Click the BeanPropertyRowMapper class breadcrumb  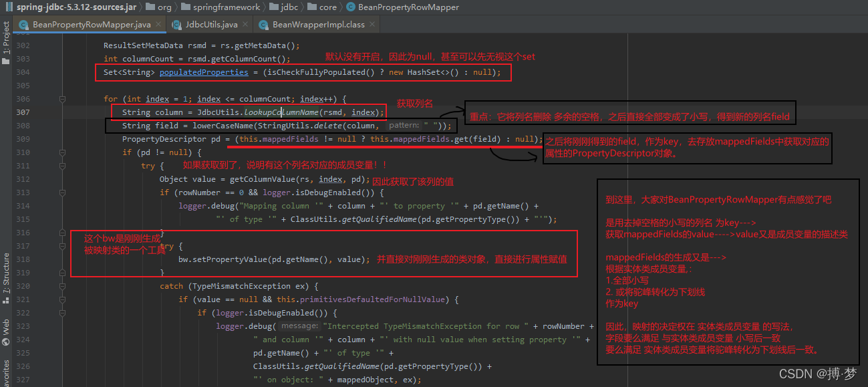click(402, 7)
